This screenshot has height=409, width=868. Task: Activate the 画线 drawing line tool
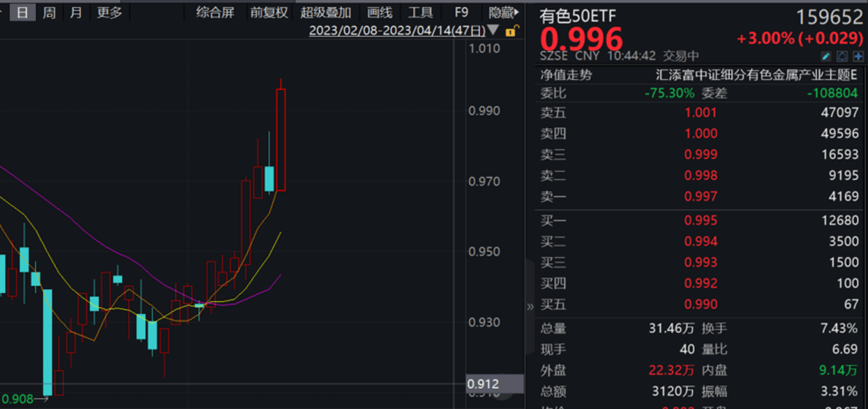tap(380, 13)
